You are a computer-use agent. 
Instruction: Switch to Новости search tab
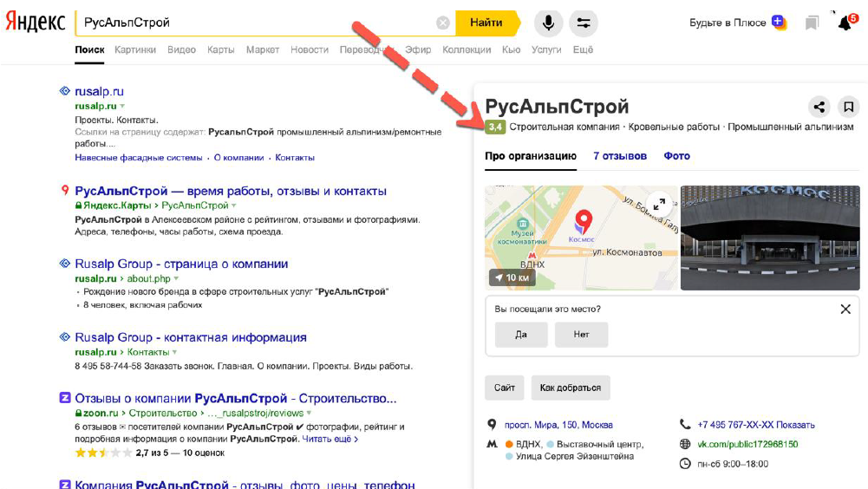[x=310, y=49]
